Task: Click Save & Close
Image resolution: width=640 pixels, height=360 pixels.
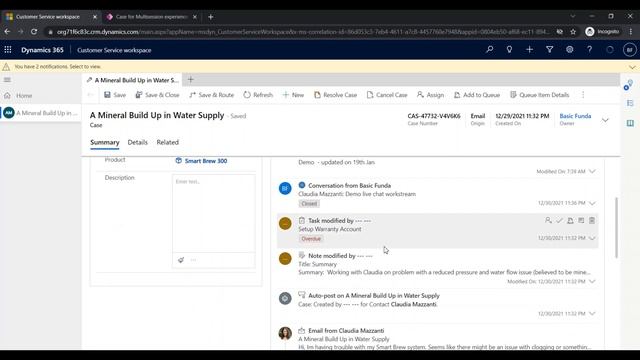Action: point(157,95)
